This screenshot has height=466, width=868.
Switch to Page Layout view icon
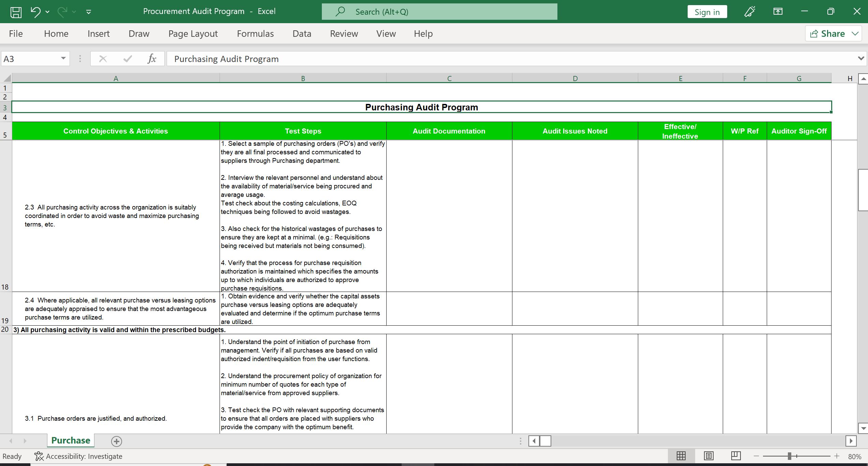click(x=708, y=456)
